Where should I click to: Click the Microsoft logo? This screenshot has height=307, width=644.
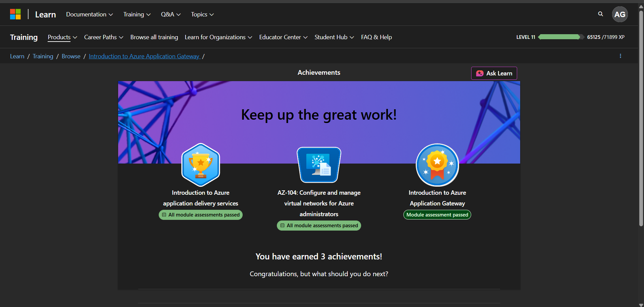[x=15, y=14]
